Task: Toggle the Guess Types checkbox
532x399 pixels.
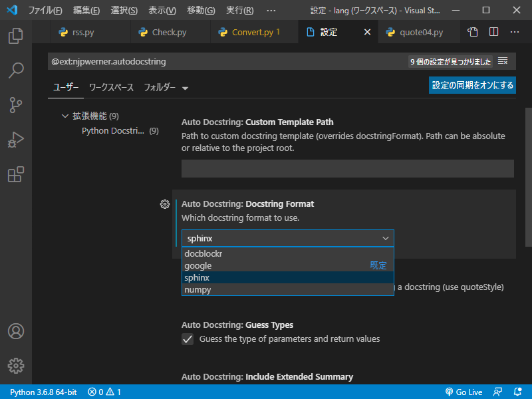Action: pos(188,339)
